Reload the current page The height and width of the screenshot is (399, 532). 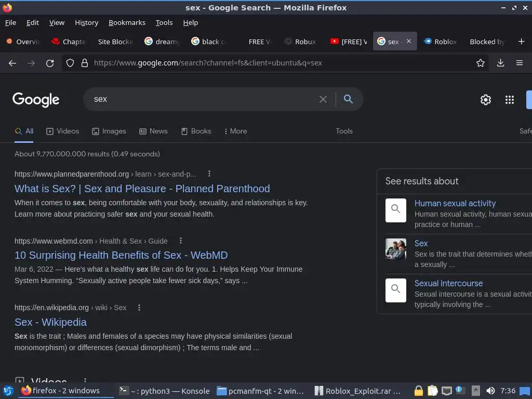pos(50,63)
